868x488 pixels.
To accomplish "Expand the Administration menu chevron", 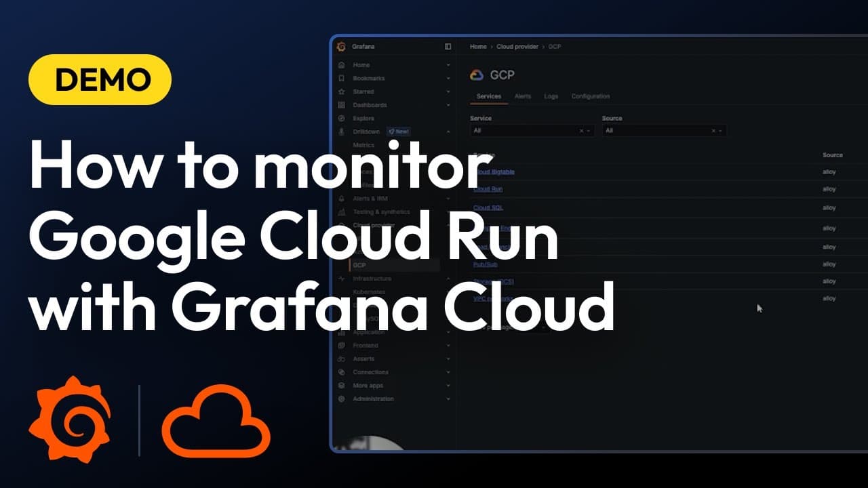I will click(448, 399).
